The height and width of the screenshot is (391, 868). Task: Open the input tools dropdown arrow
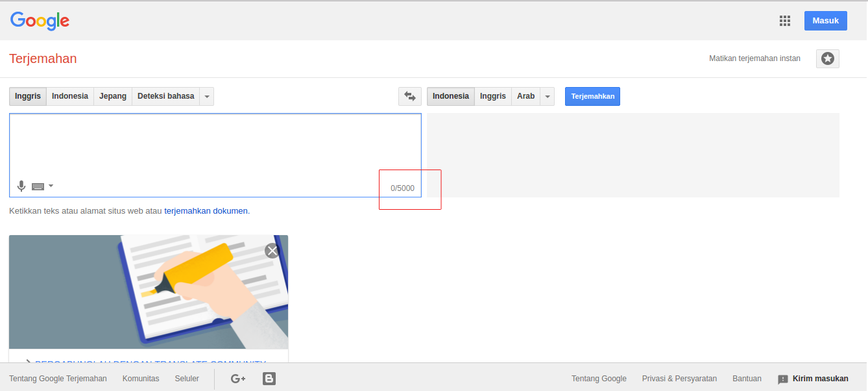point(51,186)
